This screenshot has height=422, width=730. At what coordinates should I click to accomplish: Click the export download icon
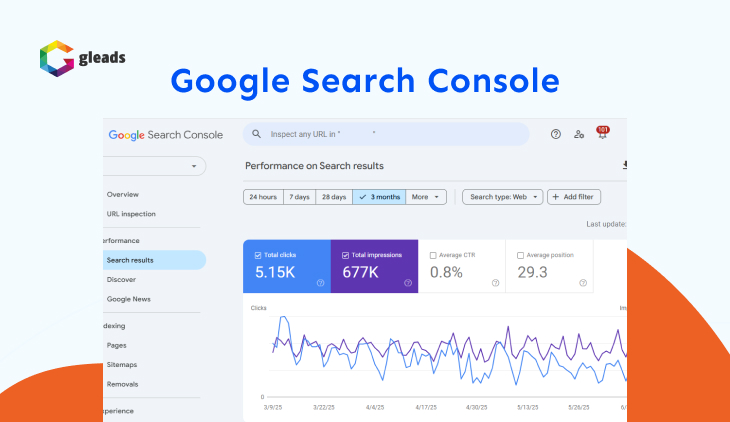click(624, 165)
